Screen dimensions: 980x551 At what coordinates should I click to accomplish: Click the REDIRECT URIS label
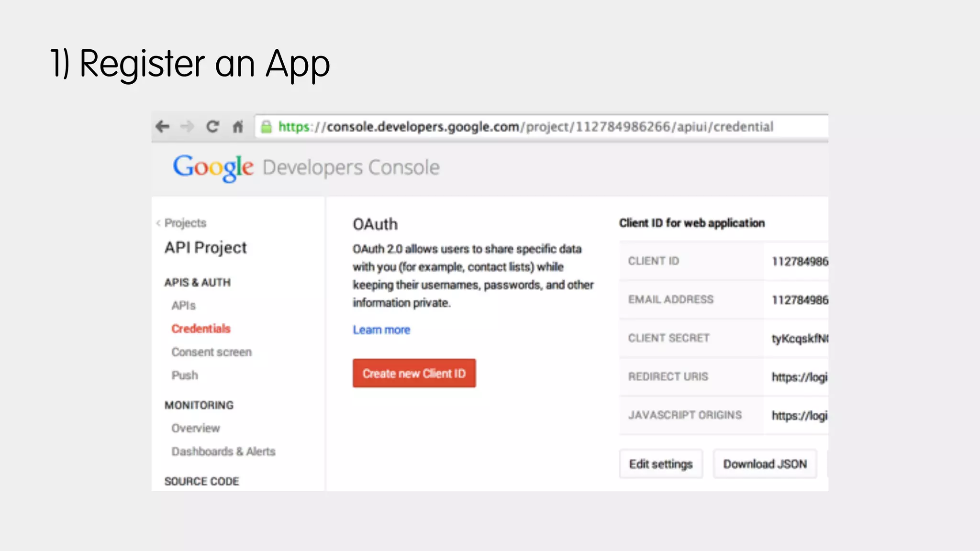668,376
